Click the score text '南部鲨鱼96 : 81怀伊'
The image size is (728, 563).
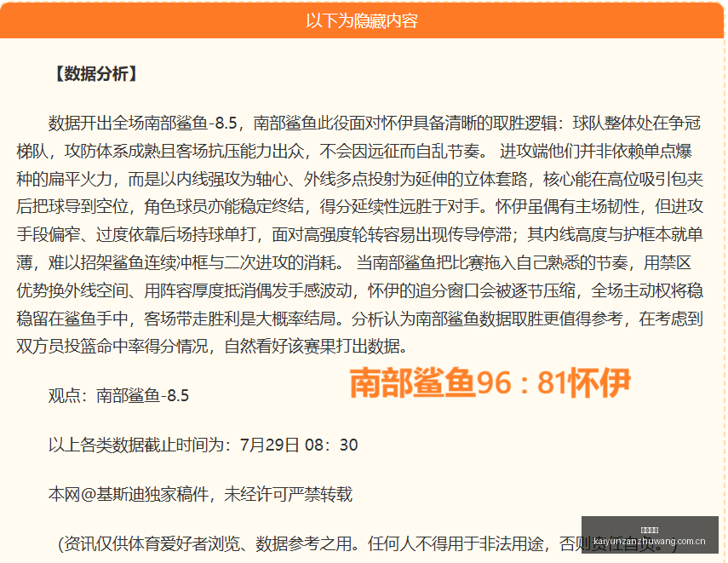tap(490, 382)
